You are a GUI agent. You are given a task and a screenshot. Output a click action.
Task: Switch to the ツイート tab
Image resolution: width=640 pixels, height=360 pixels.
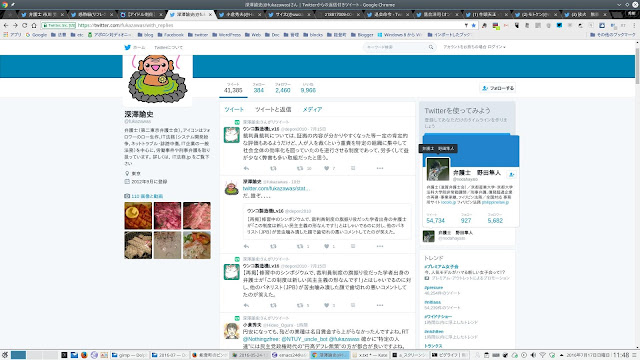[234, 109]
